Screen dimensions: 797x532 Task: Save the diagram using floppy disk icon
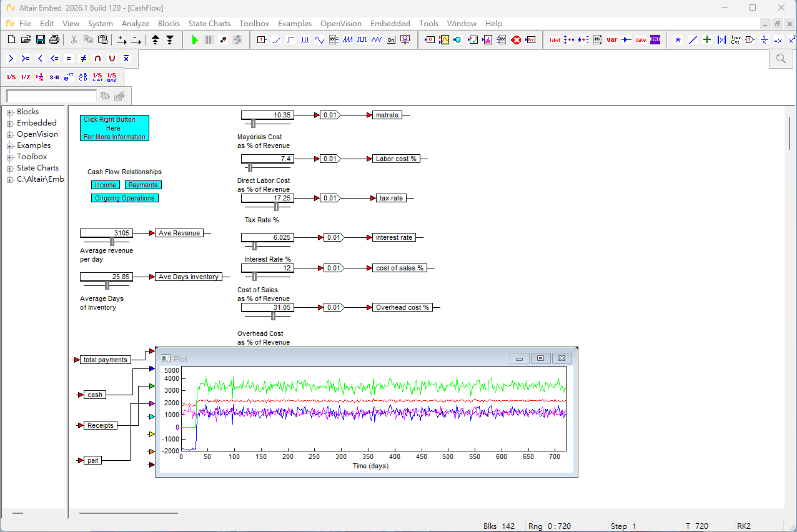(x=41, y=39)
